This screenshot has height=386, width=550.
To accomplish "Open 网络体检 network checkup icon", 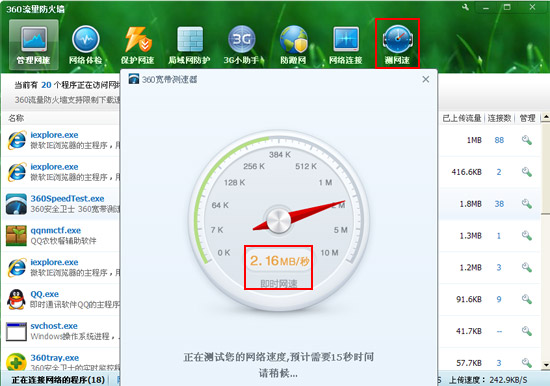I will [86, 44].
